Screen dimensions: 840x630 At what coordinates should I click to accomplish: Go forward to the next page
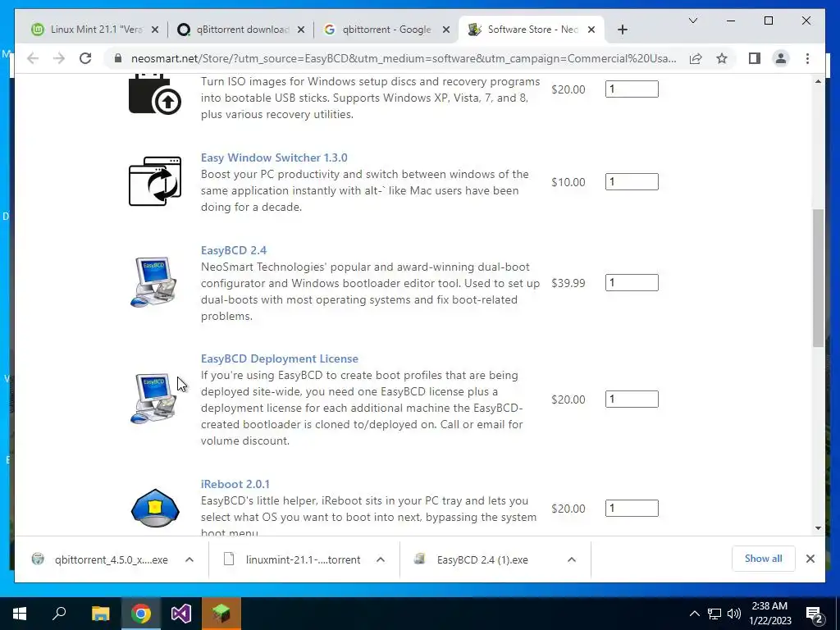[x=59, y=58]
